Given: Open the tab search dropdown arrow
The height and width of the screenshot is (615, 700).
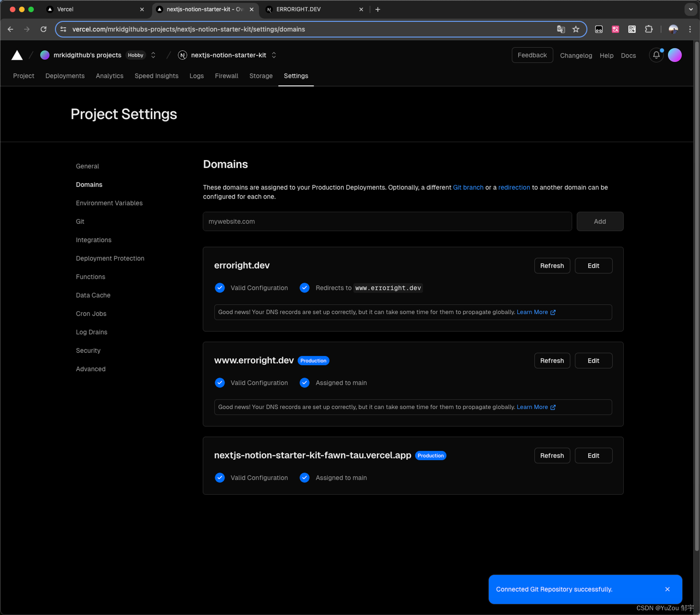Looking at the screenshot, I should (690, 10).
